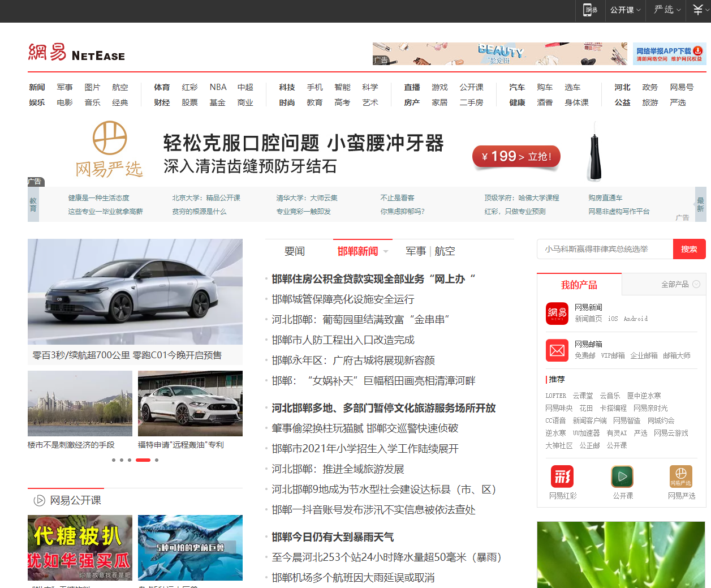This screenshot has width=711, height=588.
Task: Open 免费邮 link under 网易邮箱
Action: (585, 356)
